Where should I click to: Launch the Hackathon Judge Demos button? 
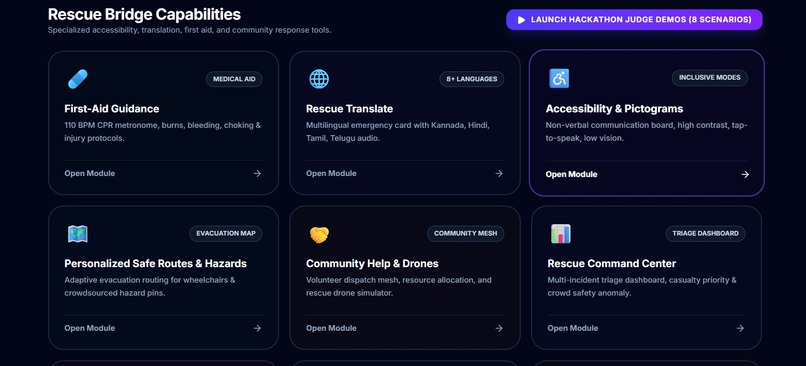(634, 20)
